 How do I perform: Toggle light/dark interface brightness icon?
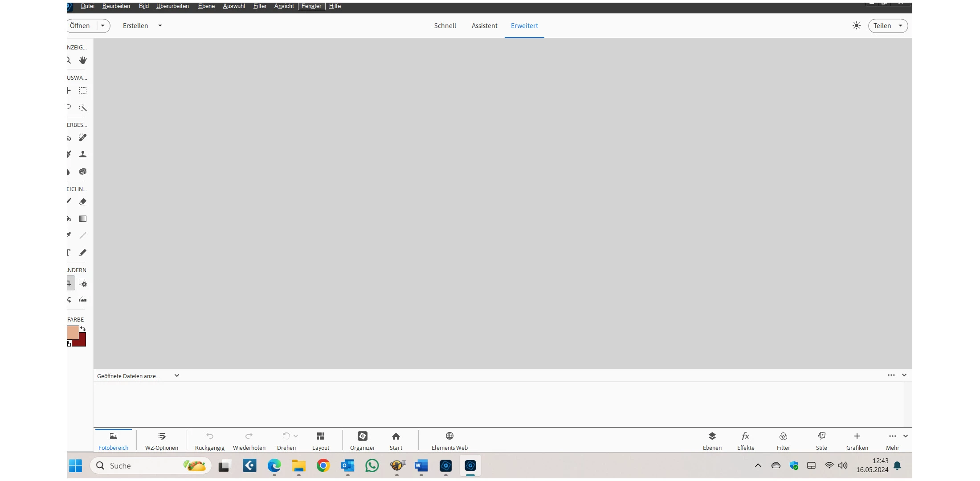(856, 26)
